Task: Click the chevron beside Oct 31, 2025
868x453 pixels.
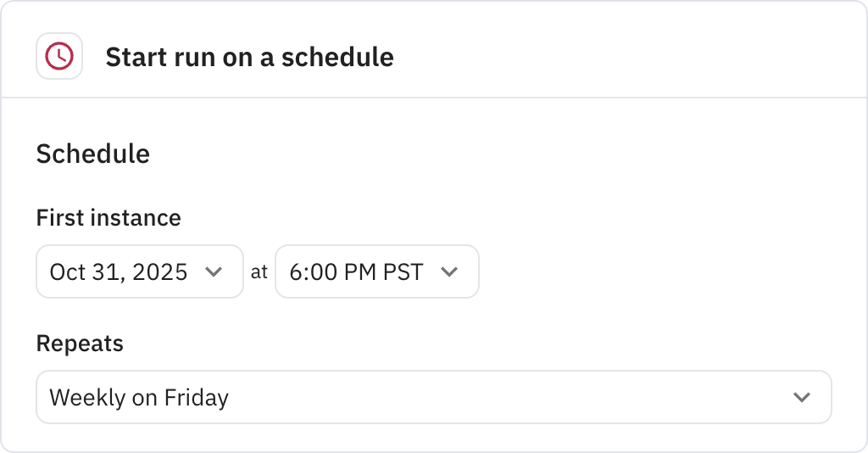Action: click(214, 272)
